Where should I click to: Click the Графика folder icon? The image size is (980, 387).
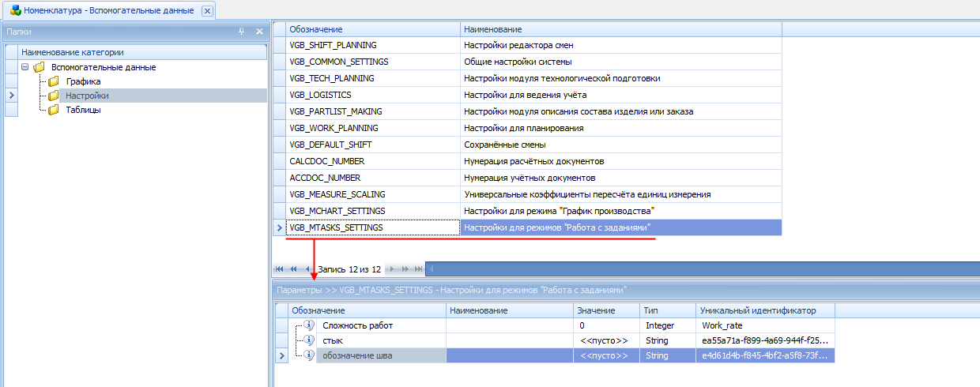[x=54, y=81]
